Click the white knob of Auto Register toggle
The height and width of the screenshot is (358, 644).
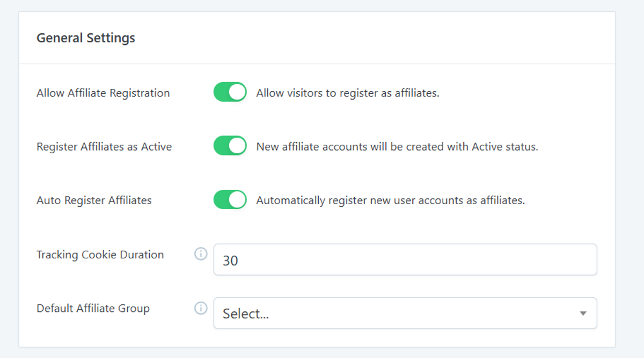click(238, 200)
